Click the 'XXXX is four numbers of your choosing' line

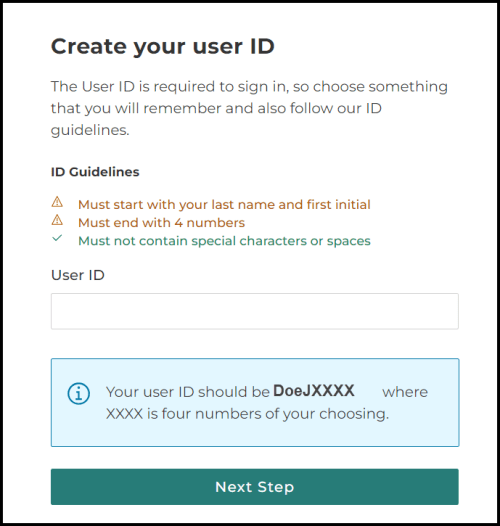click(247, 414)
